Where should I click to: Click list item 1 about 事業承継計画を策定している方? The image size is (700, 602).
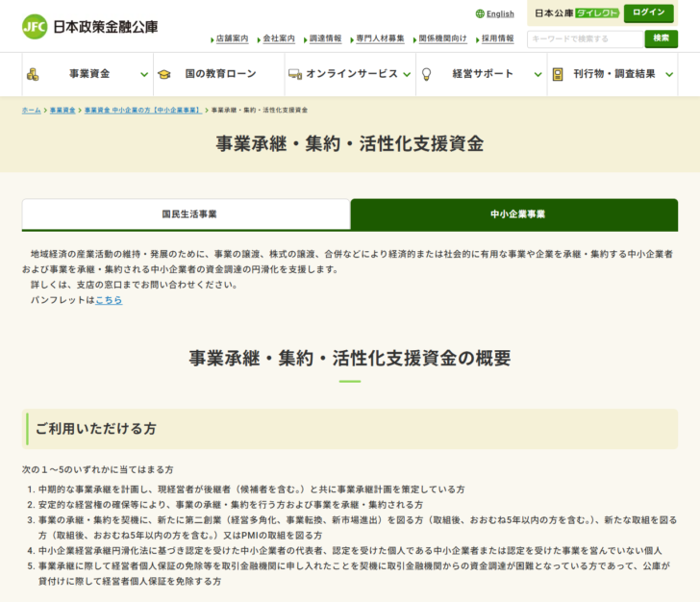pos(251,489)
